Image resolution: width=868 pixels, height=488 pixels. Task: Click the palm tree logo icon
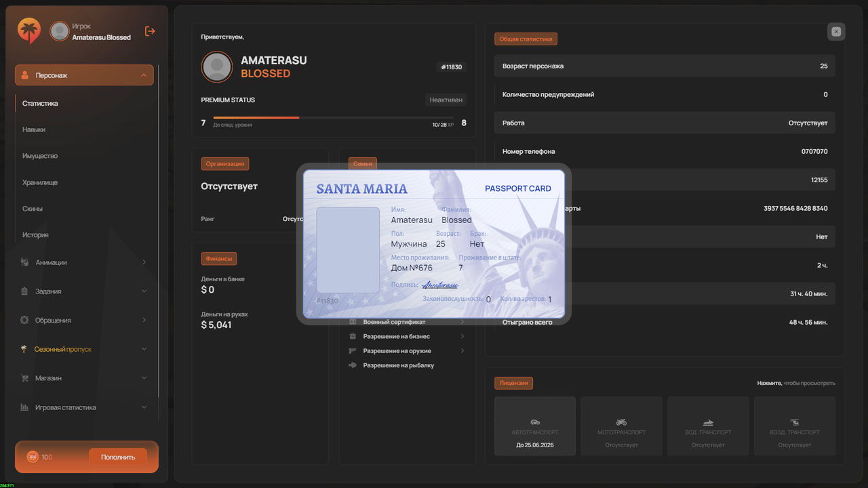(29, 30)
